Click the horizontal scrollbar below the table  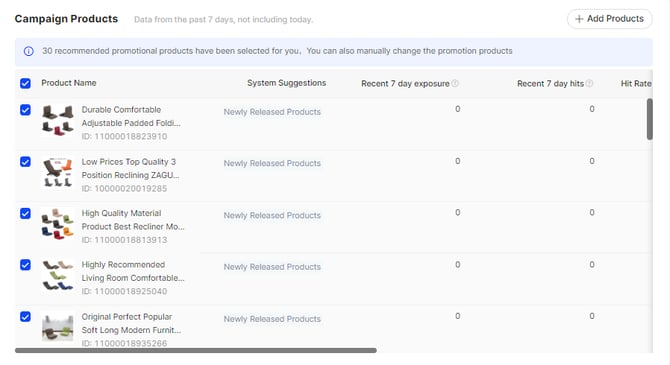pos(196,350)
